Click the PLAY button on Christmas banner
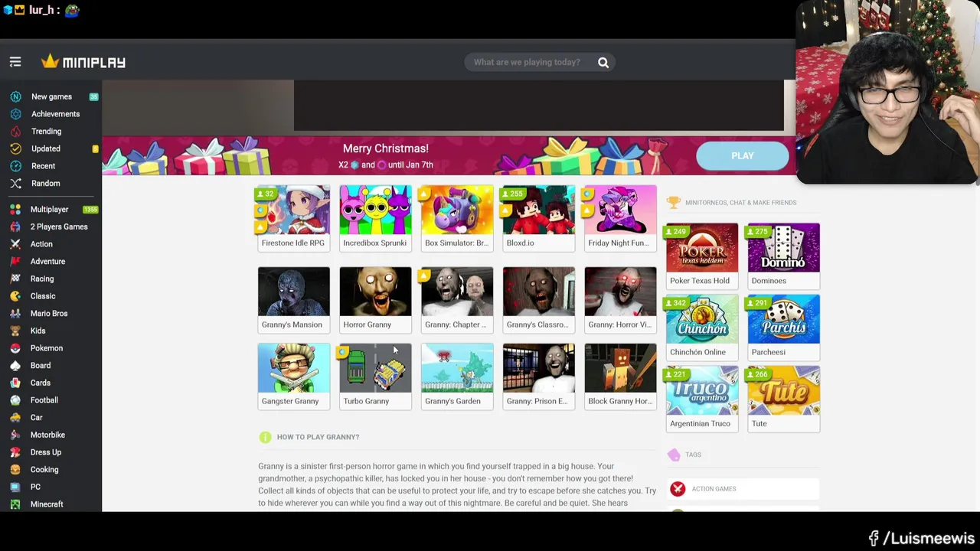The width and height of the screenshot is (980, 551). click(x=742, y=155)
